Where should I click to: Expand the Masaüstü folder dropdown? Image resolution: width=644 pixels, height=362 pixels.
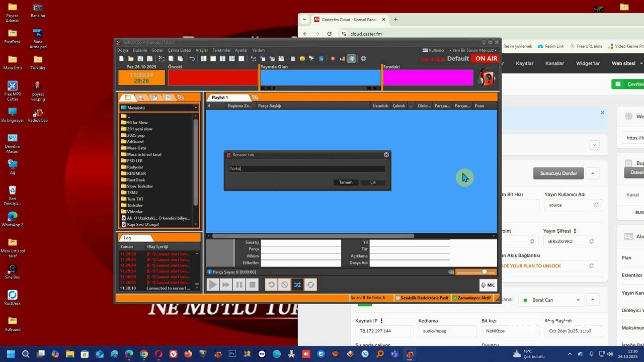[196, 108]
